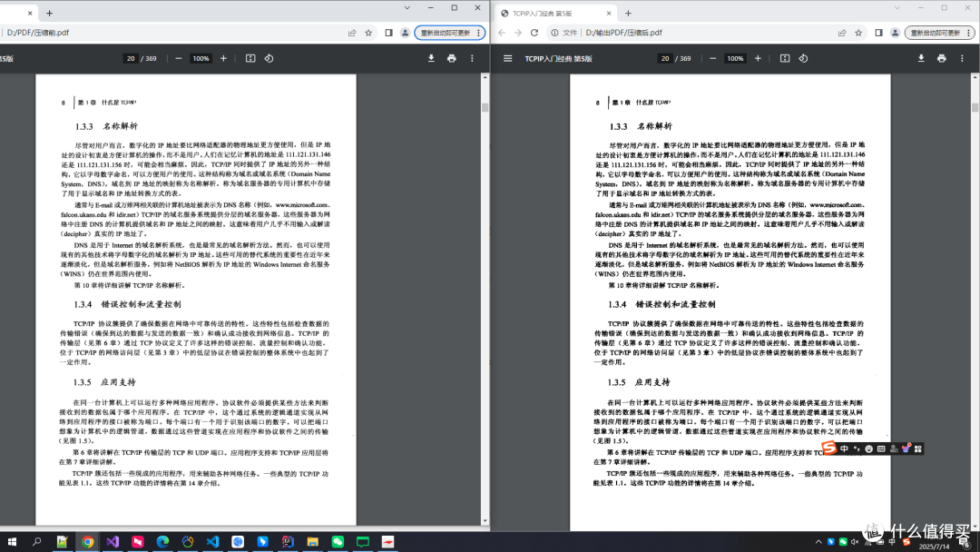Open a new tab in right browser window
This screenshot has height=552, width=980.
pos(628,13)
